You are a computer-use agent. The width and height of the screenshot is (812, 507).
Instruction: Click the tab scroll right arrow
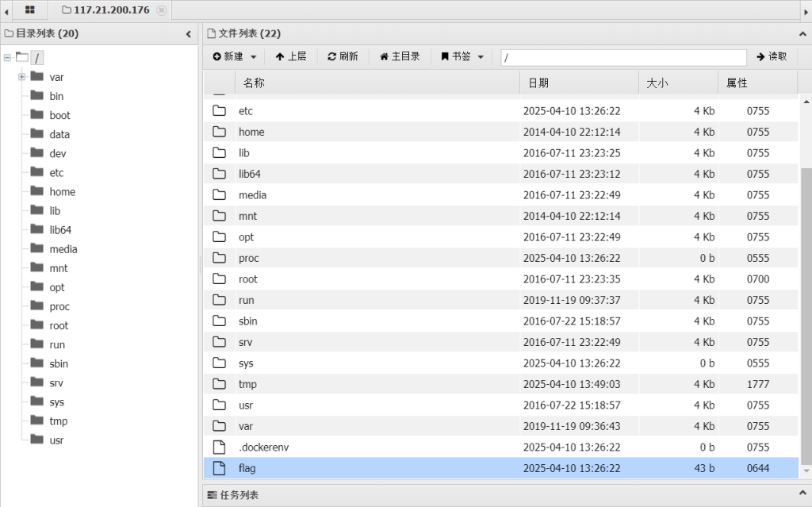[806, 10]
